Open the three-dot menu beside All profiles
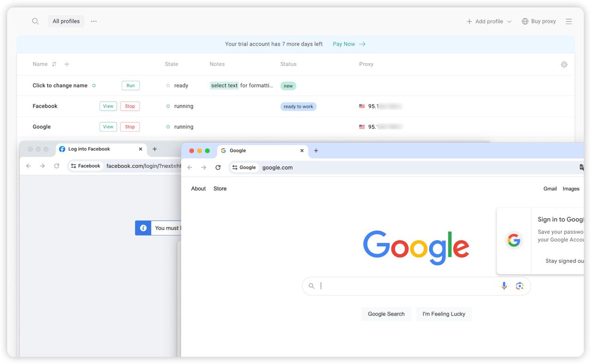Screen dimensions: 591x364 (x=94, y=21)
